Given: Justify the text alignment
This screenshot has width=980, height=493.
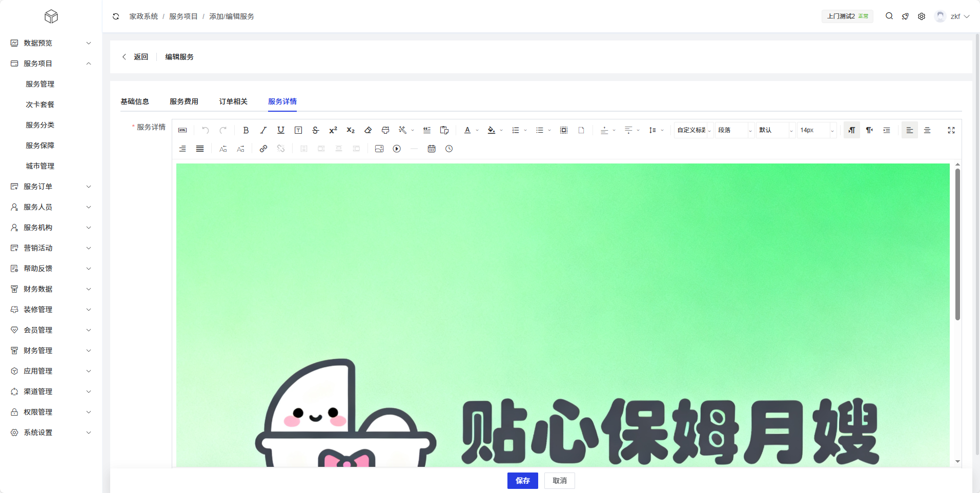Looking at the screenshot, I should [x=200, y=149].
